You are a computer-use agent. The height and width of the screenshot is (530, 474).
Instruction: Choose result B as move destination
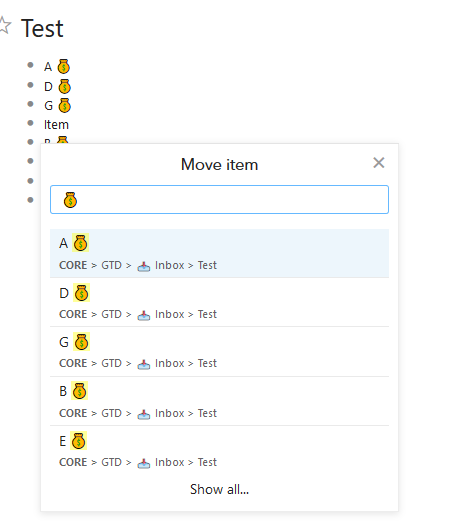coord(219,401)
